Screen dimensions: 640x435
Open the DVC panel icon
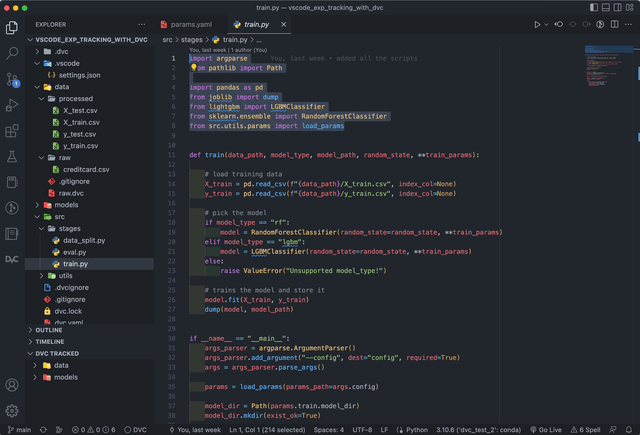point(12,258)
